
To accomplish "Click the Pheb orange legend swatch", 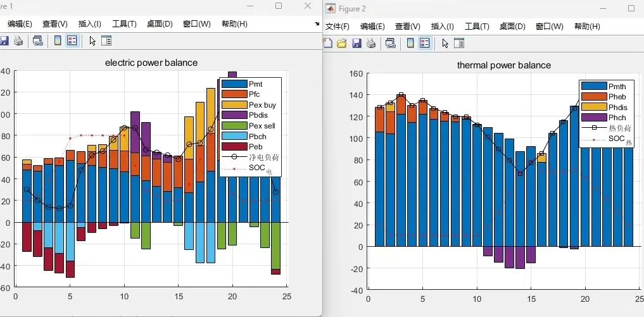I will click(x=595, y=97).
